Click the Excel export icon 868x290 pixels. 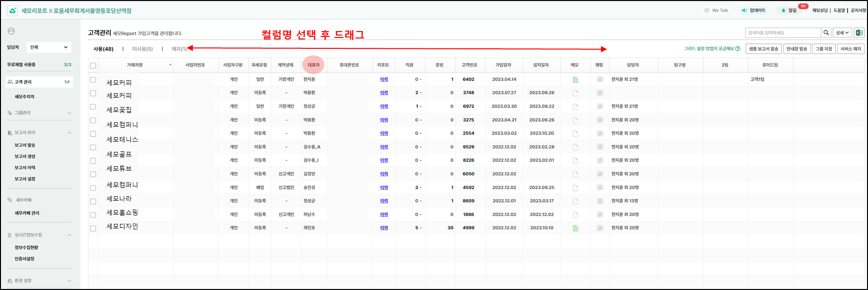(859, 33)
